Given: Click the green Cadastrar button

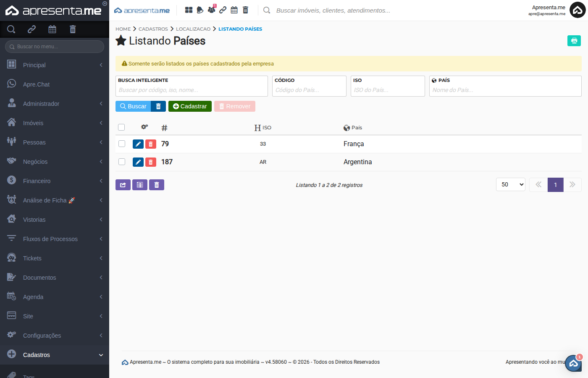Looking at the screenshot, I should (x=190, y=106).
